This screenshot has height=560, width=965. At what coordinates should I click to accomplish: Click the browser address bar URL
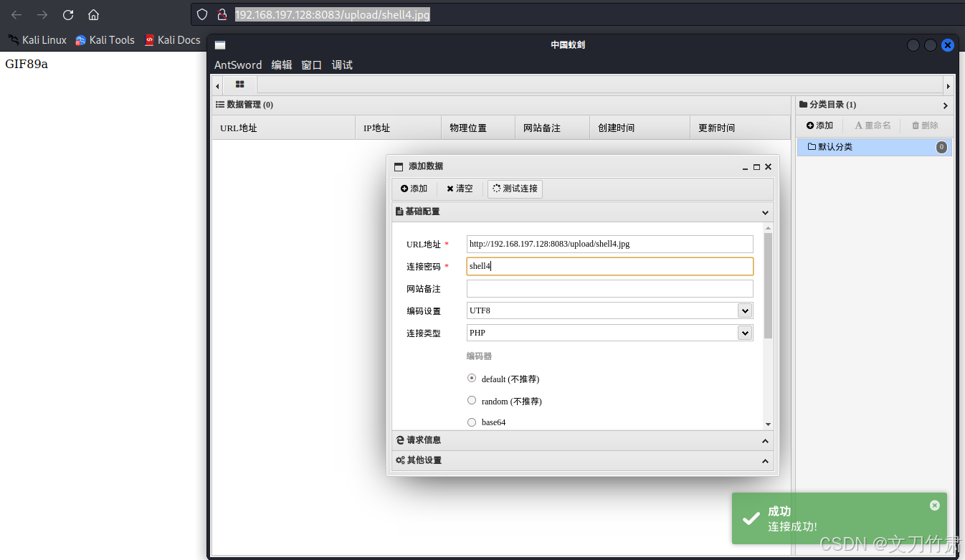[333, 14]
